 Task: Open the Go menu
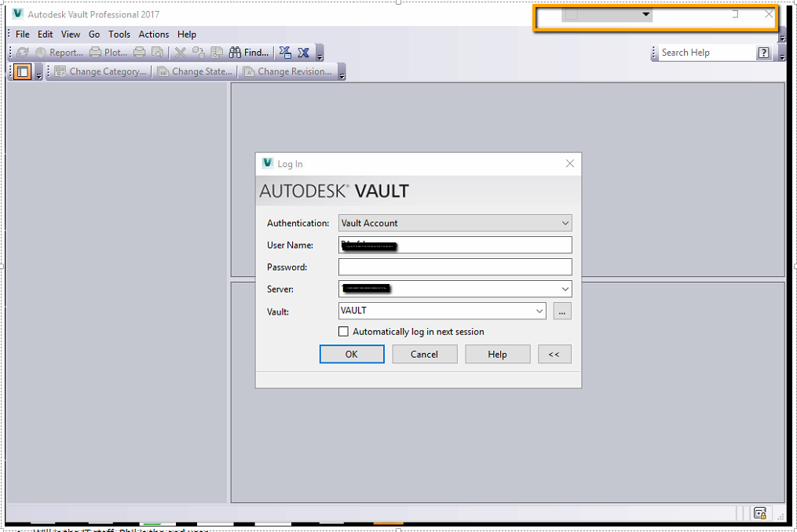pos(94,34)
